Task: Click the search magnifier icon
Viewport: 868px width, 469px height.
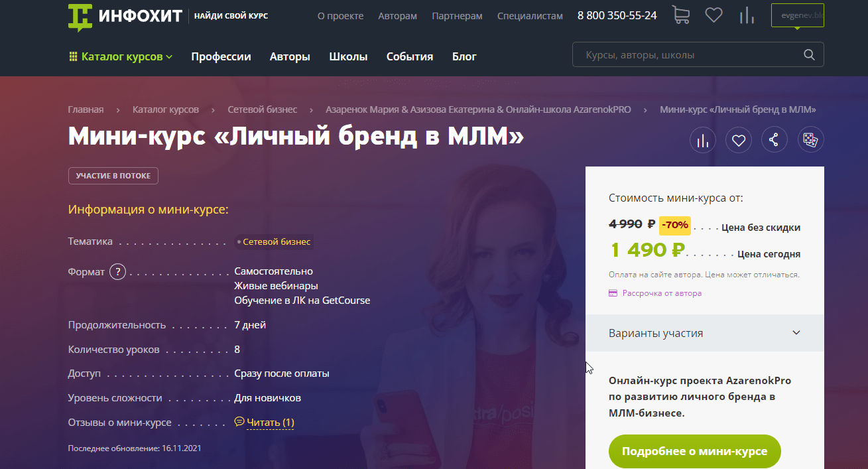Action: (809, 55)
